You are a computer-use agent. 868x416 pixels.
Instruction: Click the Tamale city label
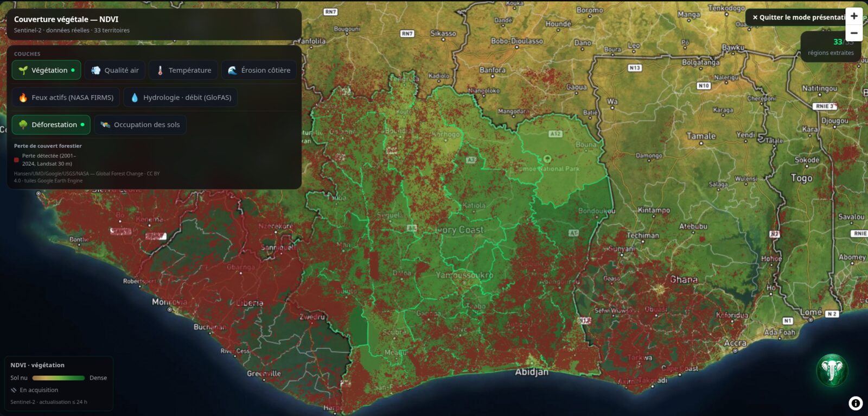[x=701, y=136]
